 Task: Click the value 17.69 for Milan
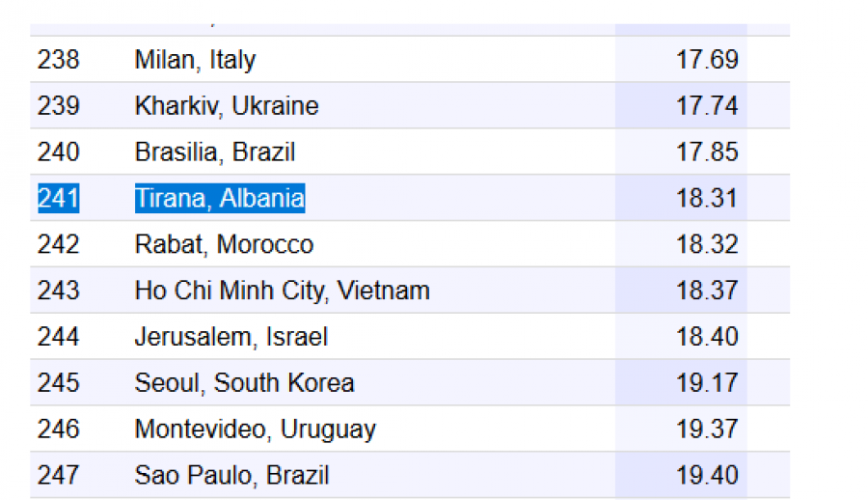click(707, 60)
